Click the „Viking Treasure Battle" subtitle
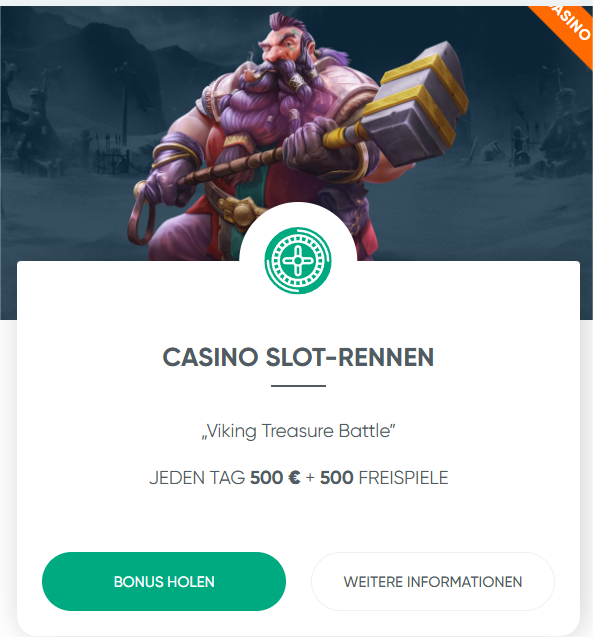The image size is (593, 637). click(298, 431)
